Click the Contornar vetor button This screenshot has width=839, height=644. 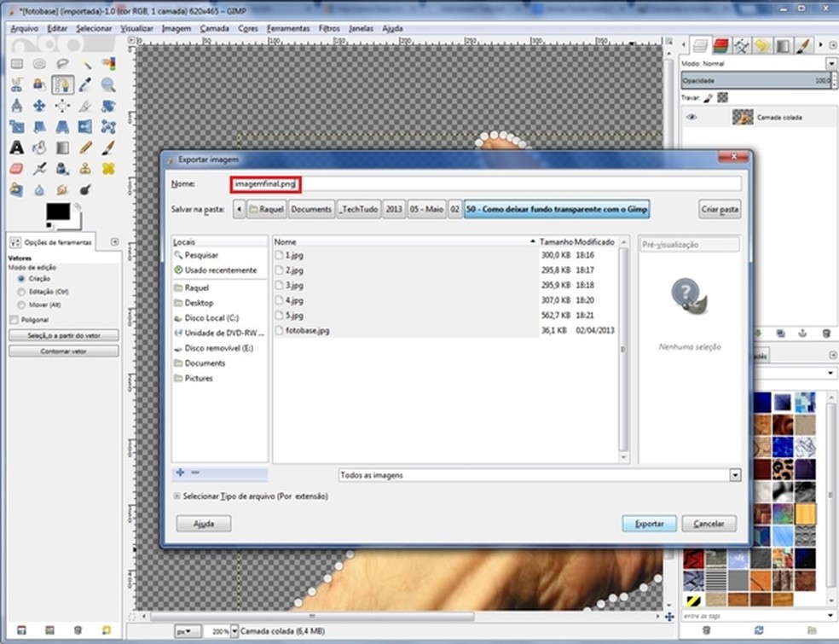[x=64, y=351]
